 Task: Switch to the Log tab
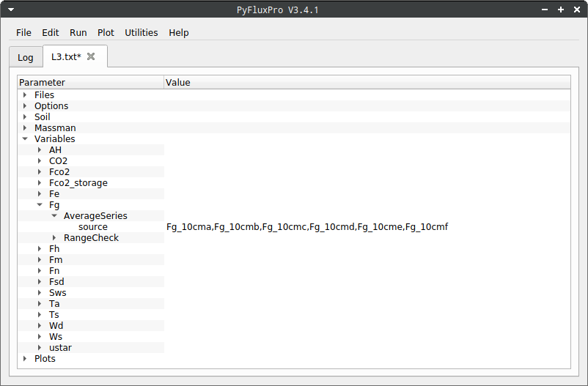[26, 57]
